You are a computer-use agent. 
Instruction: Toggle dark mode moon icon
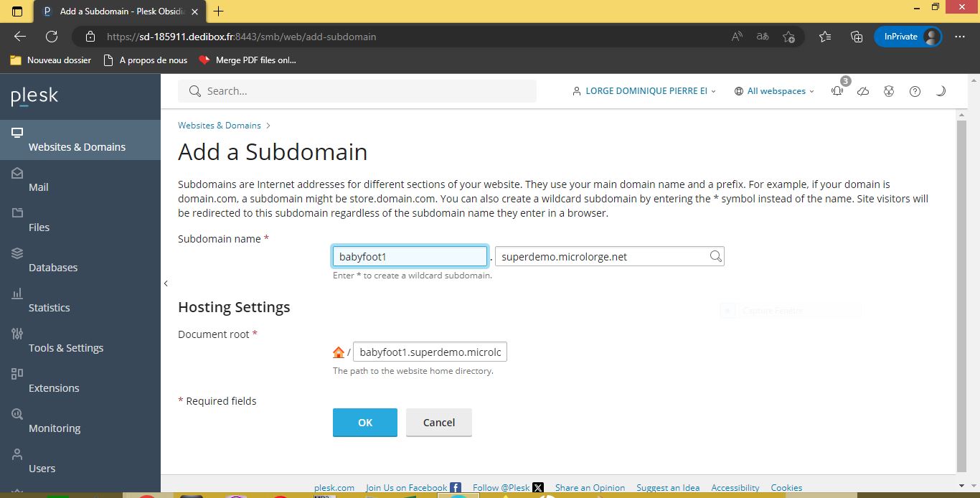tap(941, 91)
